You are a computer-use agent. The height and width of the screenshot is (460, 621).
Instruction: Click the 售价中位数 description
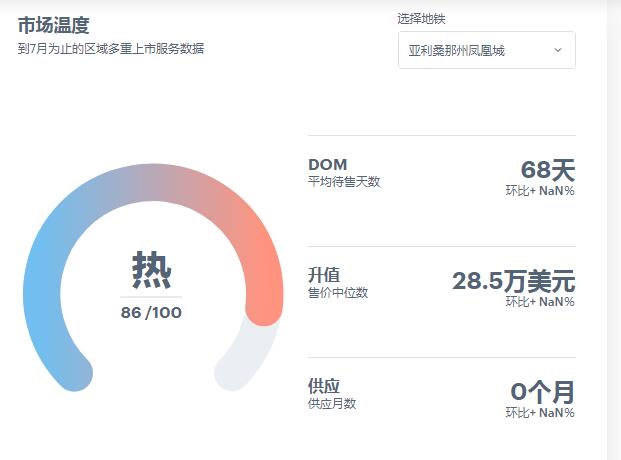pyautogui.click(x=338, y=293)
